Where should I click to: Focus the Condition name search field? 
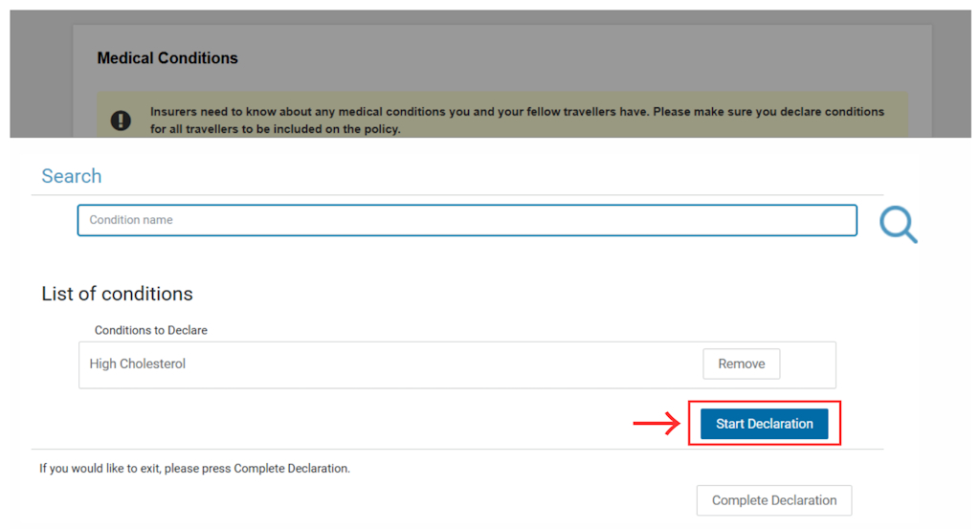tap(467, 220)
